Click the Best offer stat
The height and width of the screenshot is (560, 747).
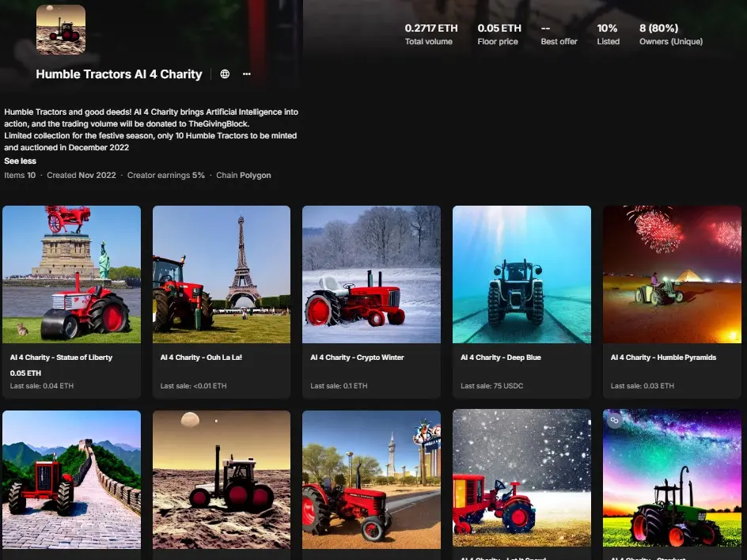click(x=559, y=34)
